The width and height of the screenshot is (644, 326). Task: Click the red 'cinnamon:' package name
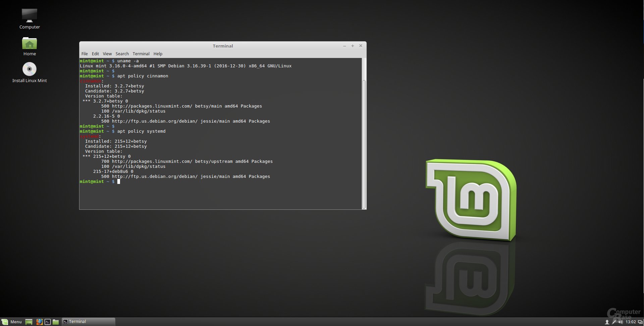tap(92, 81)
